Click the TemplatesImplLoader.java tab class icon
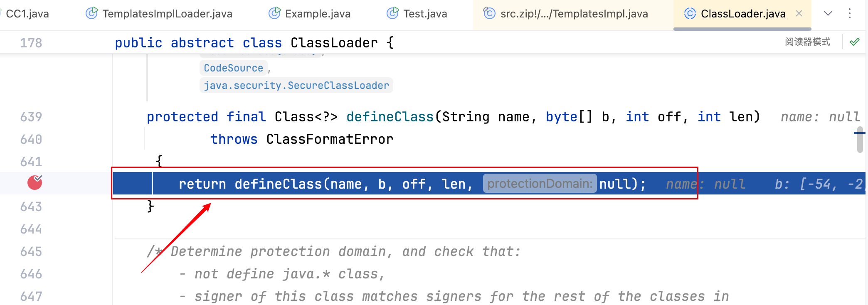This screenshot has height=305, width=868. pos(91,14)
